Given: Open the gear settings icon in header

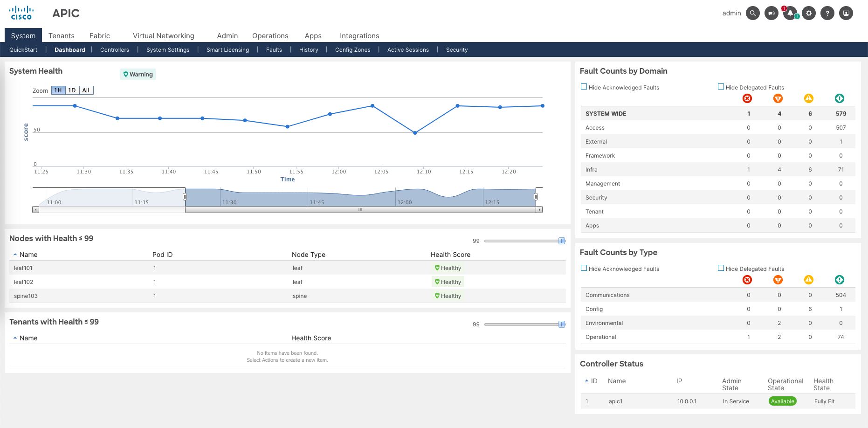Looking at the screenshot, I should tap(809, 13).
